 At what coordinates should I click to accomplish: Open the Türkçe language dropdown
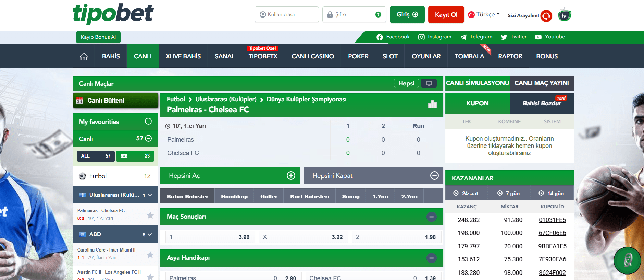(484, 14)
